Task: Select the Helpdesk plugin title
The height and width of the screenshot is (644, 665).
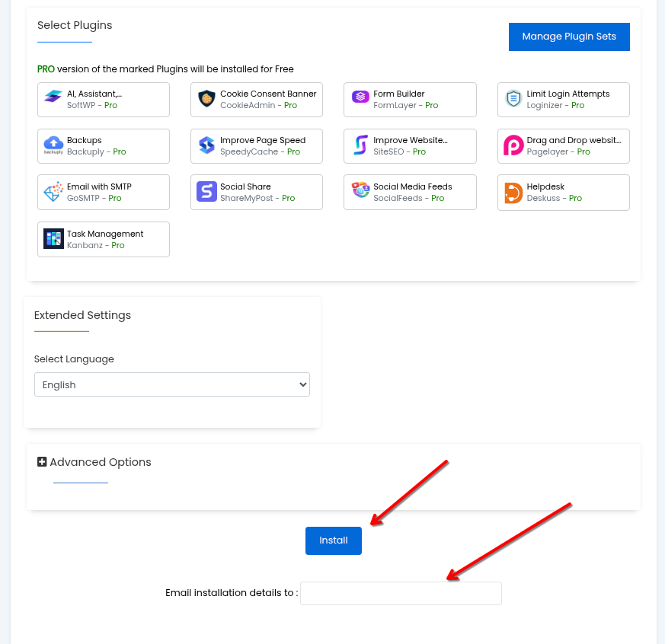Action: click(545, 187)
